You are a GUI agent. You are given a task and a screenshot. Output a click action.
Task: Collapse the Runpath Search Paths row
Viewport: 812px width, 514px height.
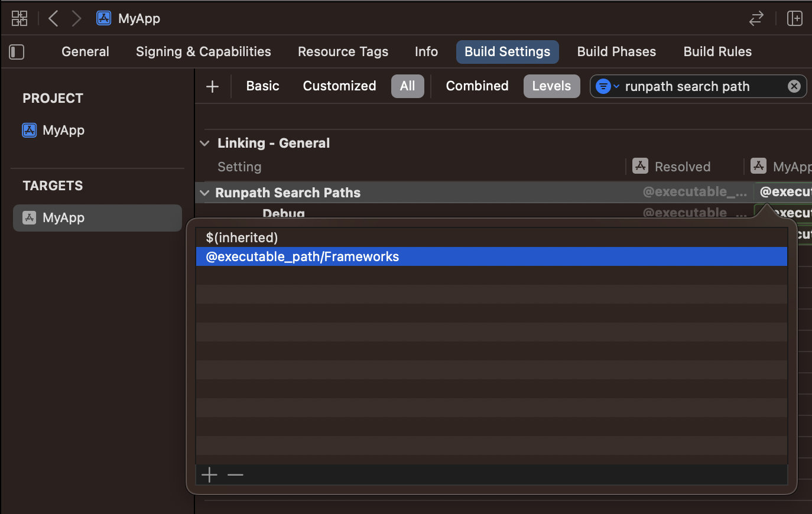pos(204,193)
